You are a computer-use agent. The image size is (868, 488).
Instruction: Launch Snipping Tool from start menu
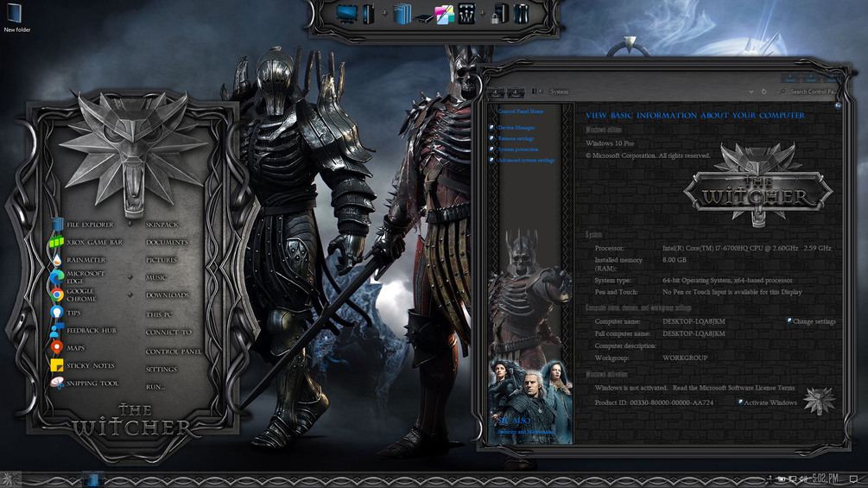coord(84,383)
